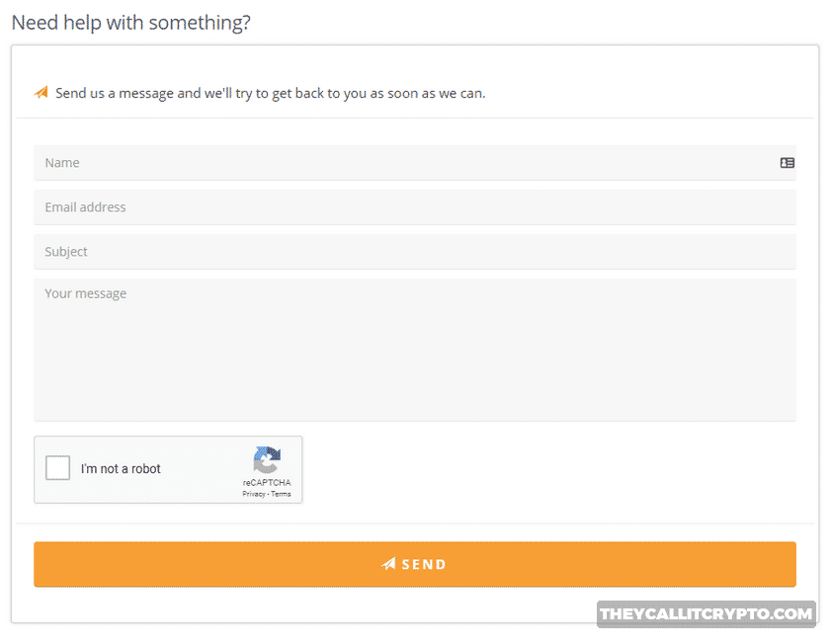832x644 pixels.
Task: Click the contact card icon in Name field
Action: pyautogui.click(x=787, y=162)
